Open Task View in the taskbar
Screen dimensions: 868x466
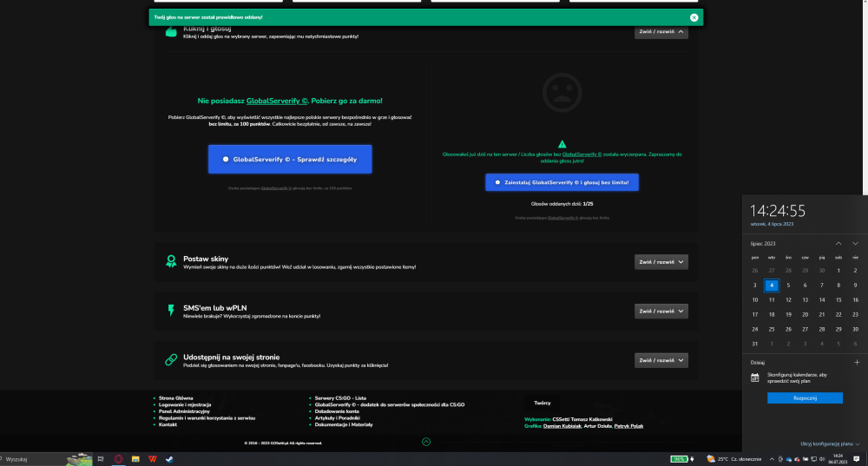click(101, 459)
